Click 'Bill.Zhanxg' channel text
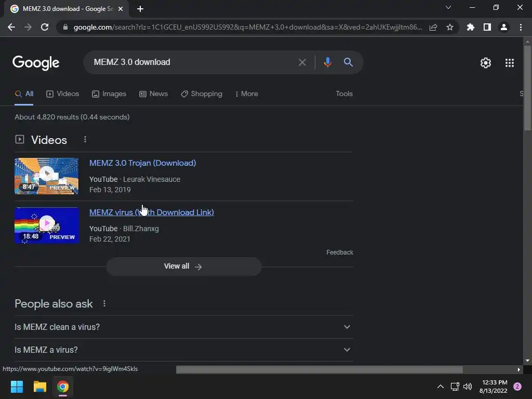The height and width of the screenshot is (399, 532). pos(141,229)
